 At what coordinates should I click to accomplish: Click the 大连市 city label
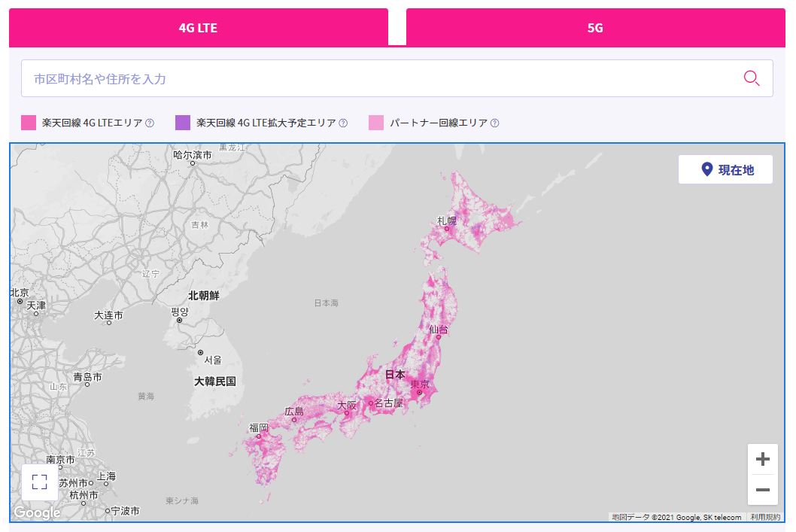pos(108,315)
